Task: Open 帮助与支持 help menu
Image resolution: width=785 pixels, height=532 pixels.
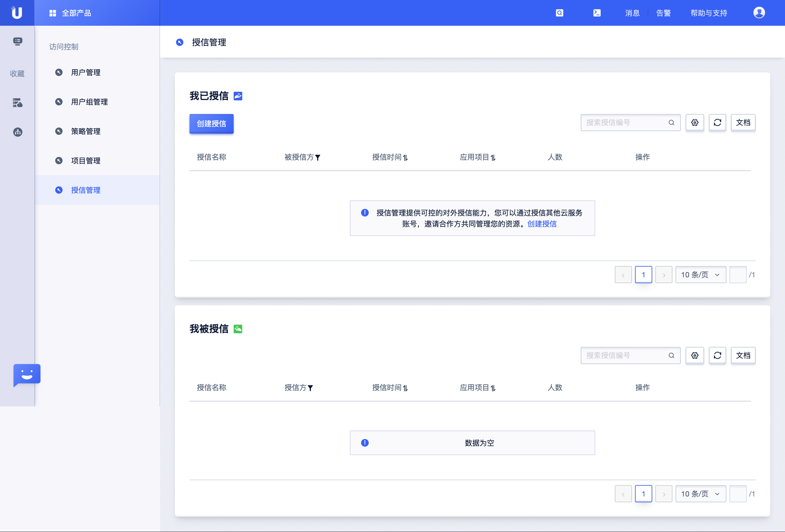Action: [709, 13]
